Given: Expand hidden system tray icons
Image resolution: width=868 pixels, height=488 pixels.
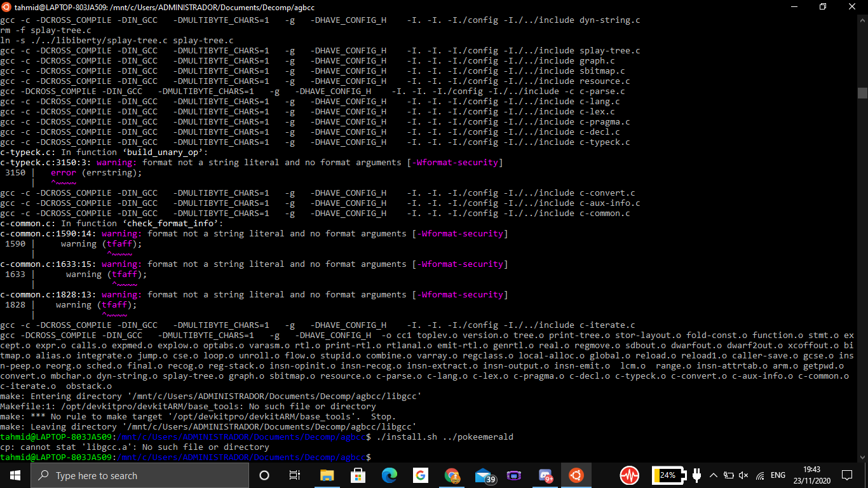Looking at the screenshot, I should pos(713,475).
